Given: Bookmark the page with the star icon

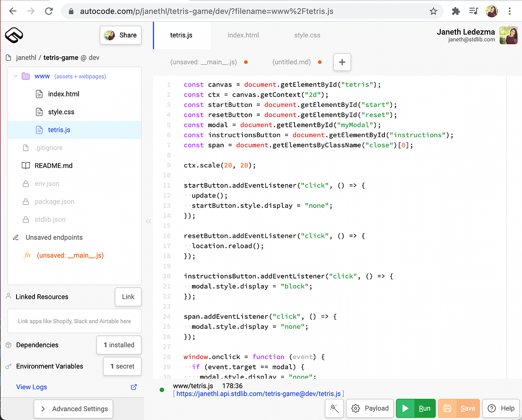Looking at the screenshot, I should [x=434, y=10].
